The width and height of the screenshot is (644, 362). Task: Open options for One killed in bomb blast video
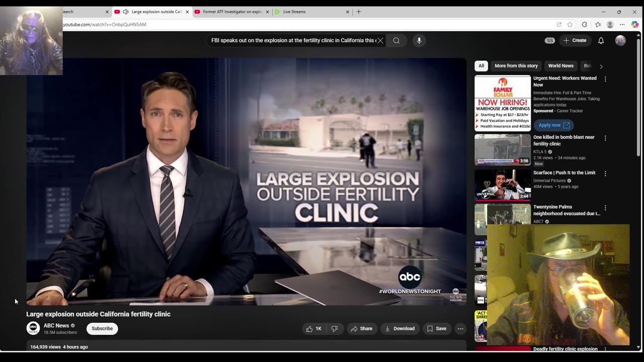click(x=605, y=138)
